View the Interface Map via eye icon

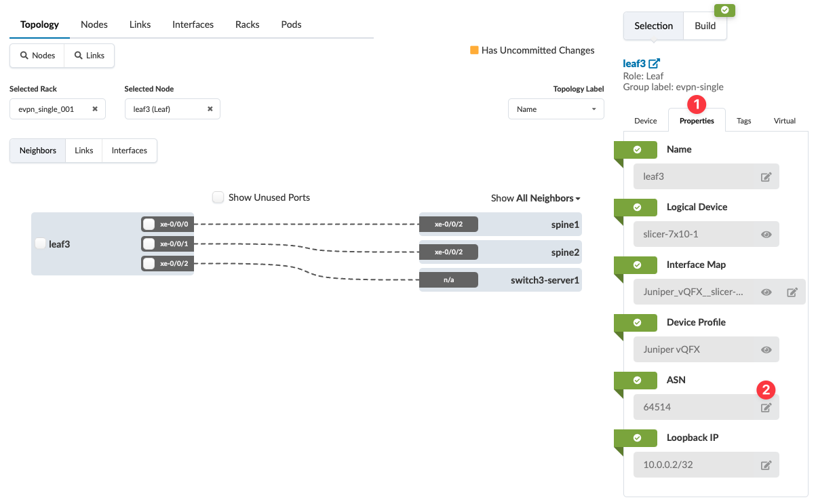click(766, 292)
